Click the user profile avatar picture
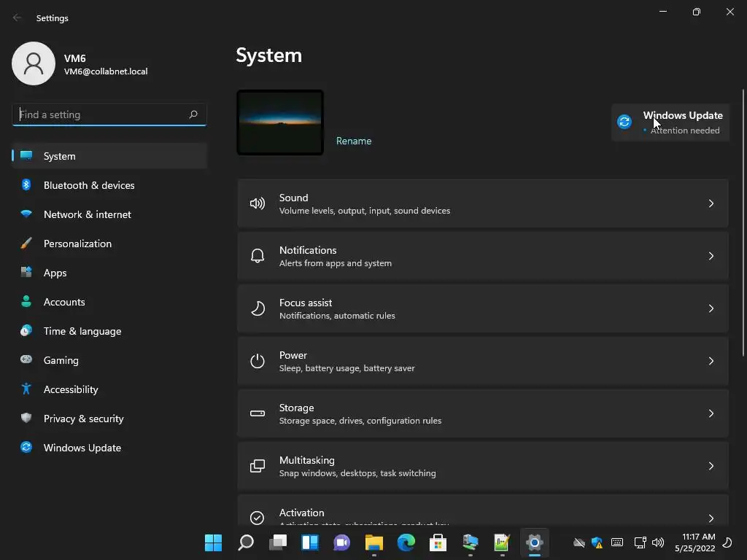Screen dimensions: 747x560 (x=34, y=63)
